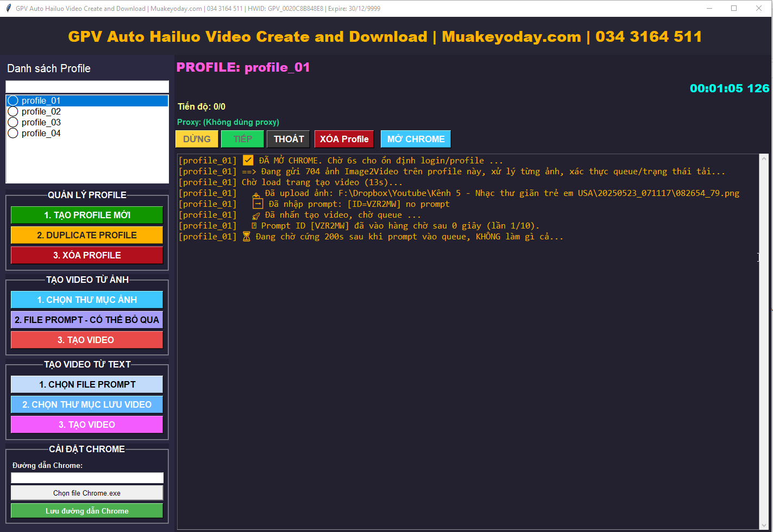Click the THOÁT button
Image resolution: width=773 pixels, height=532 pixels.
click(288, 139)
